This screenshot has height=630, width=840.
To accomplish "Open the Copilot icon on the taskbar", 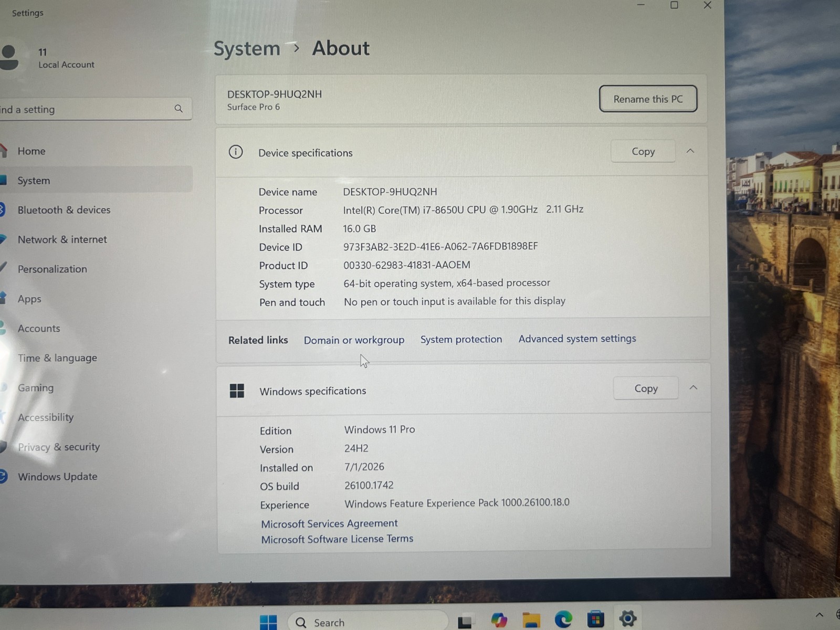I will pos(499,621).
